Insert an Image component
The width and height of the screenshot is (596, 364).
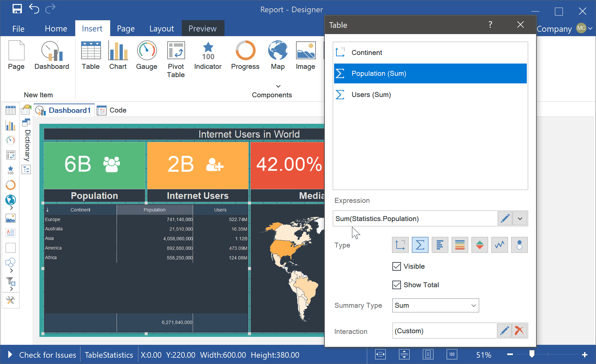(306, 55)
